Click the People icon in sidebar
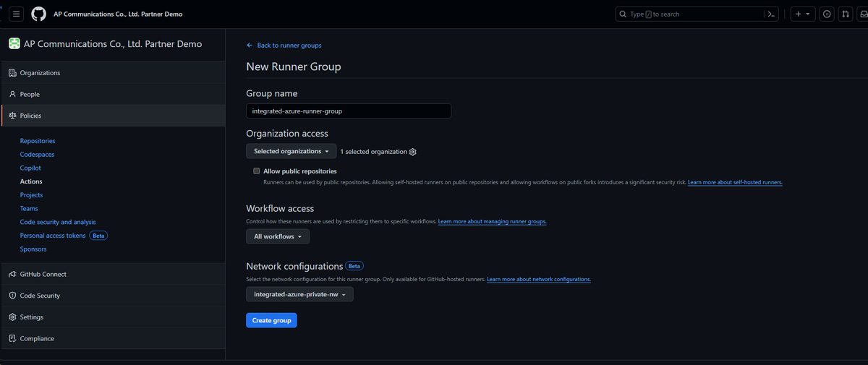The image size is (868, 365). pos(12,94)
